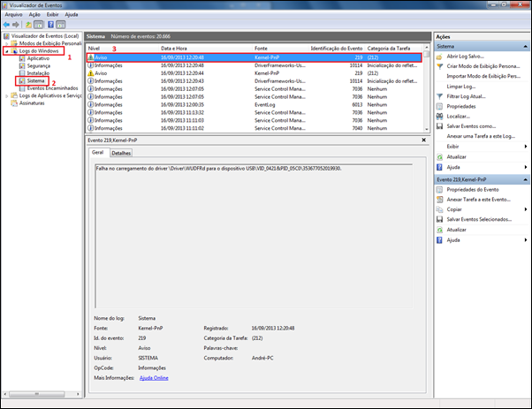This screenshot has height=409, width=532.
Task: Select Sistema log in tree
Action: (x=35, y=80)
